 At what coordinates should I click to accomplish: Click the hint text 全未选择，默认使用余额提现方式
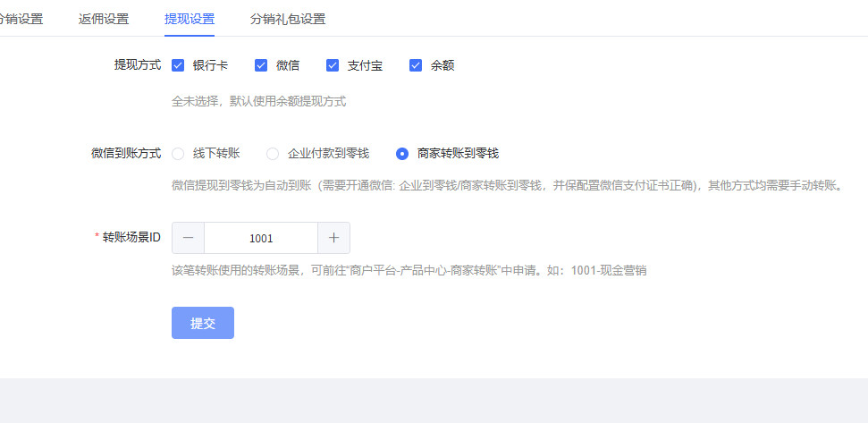(258, 101)
